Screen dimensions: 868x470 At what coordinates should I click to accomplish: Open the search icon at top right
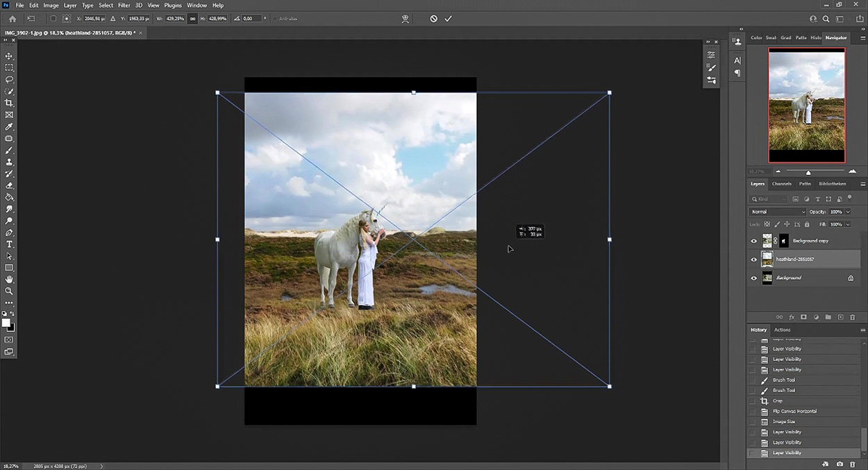click(x=826, y=19)
